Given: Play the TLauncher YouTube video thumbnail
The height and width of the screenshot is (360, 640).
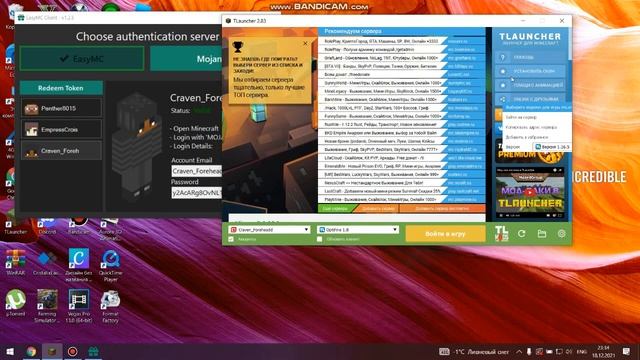Looking at the screenshot, I should point(530,192).
